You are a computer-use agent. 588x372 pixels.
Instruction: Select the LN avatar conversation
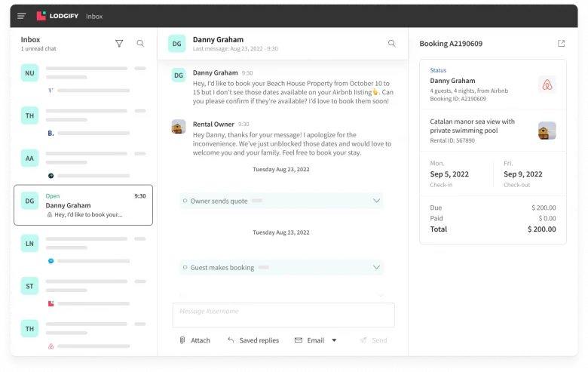[x=29, y=244]
